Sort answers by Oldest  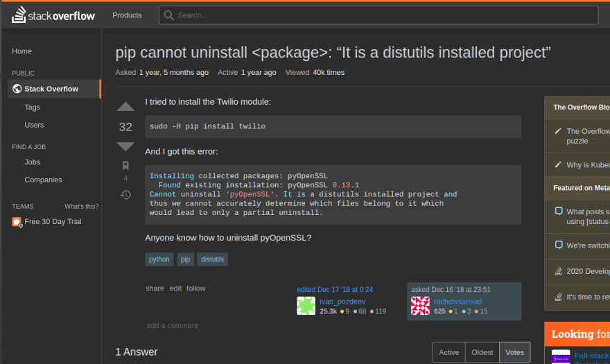(x=482, y=352)
